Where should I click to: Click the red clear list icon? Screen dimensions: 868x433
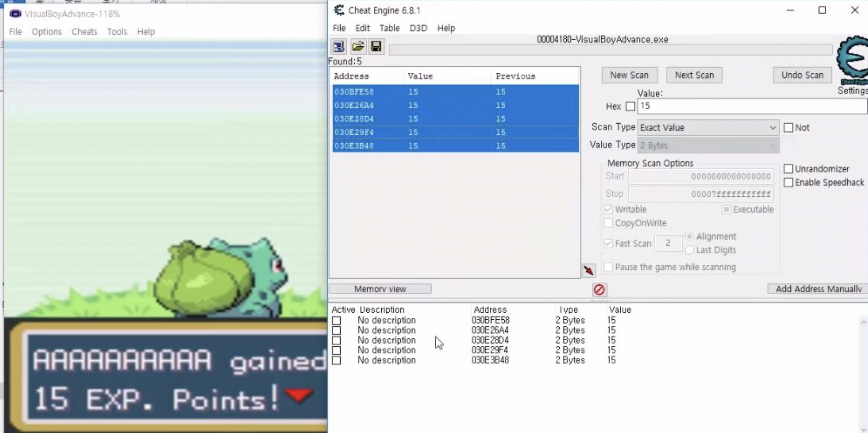click(599, 289)
